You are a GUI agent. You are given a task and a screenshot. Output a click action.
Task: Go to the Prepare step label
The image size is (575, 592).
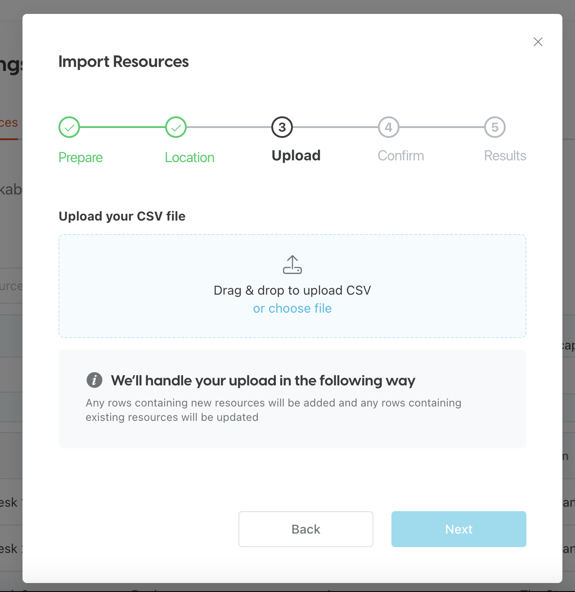click(80, 157)
